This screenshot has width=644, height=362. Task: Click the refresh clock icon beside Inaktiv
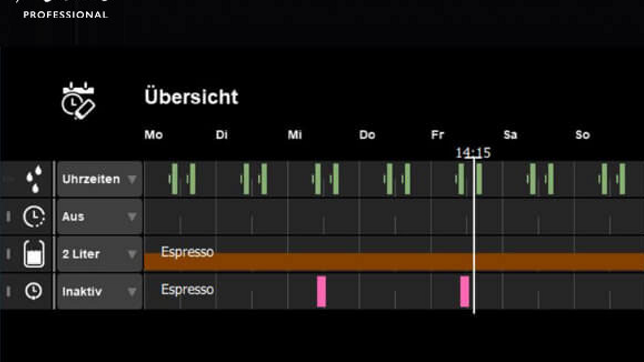pyautogui.click(x=34, y=291)
